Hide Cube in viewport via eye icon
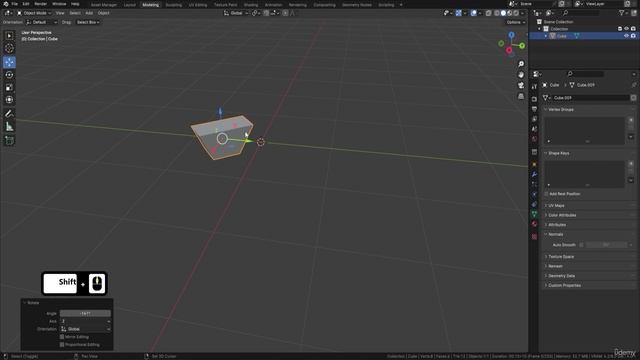 (x=627, y=36)
